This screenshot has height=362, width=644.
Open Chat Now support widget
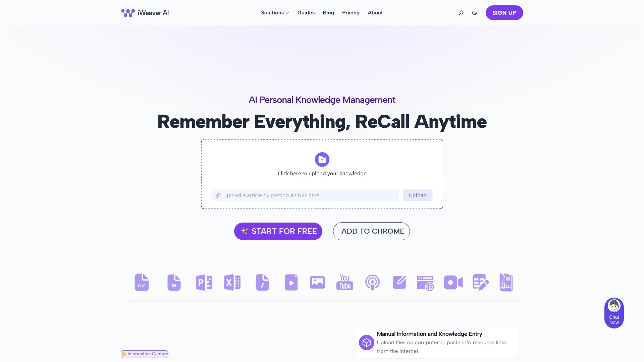tap(614, 313)
